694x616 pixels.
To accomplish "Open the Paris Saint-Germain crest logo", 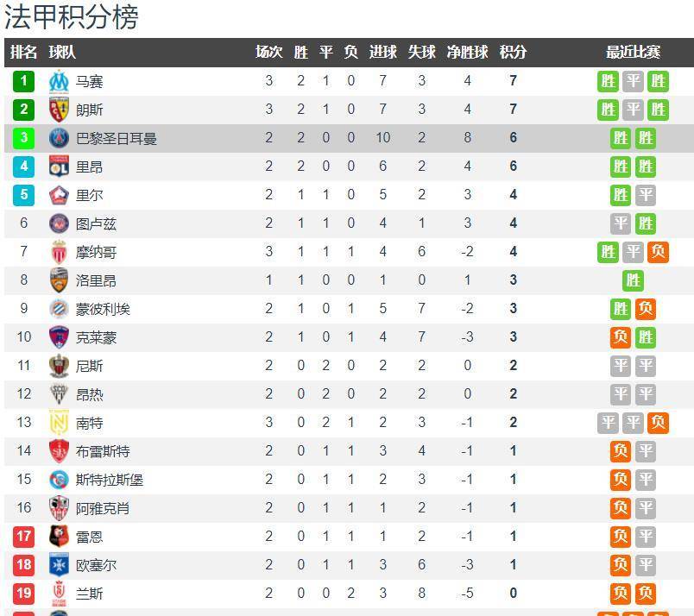I will coord(59,138).
